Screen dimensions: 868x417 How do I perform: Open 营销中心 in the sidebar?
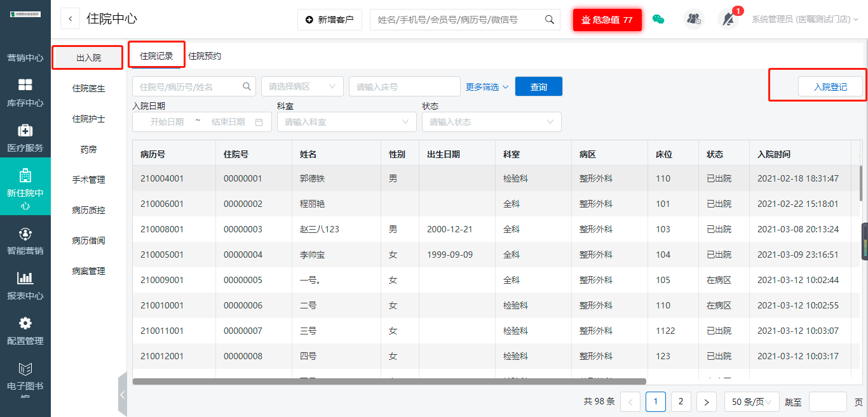click(25, 57)
